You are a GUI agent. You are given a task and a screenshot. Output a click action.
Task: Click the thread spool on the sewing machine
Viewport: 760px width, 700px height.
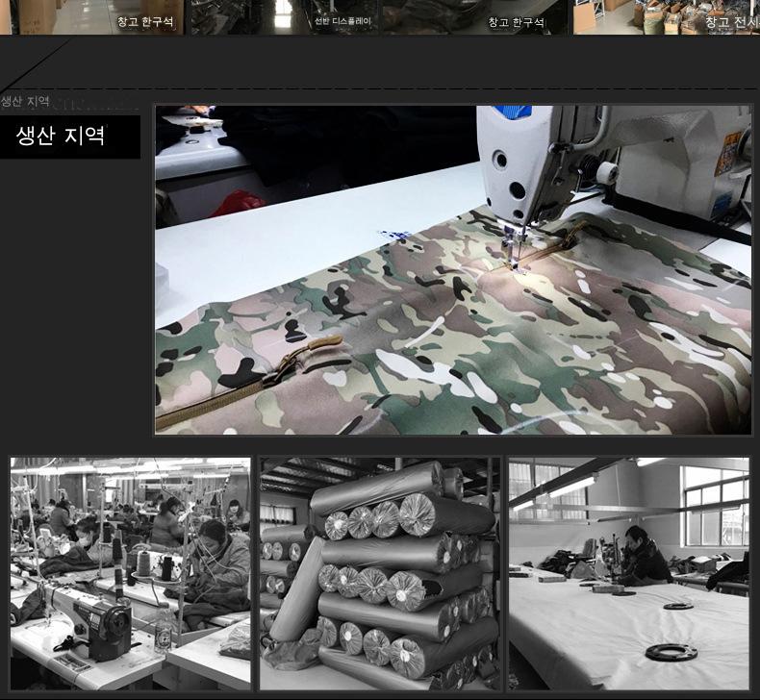(606, 173)
